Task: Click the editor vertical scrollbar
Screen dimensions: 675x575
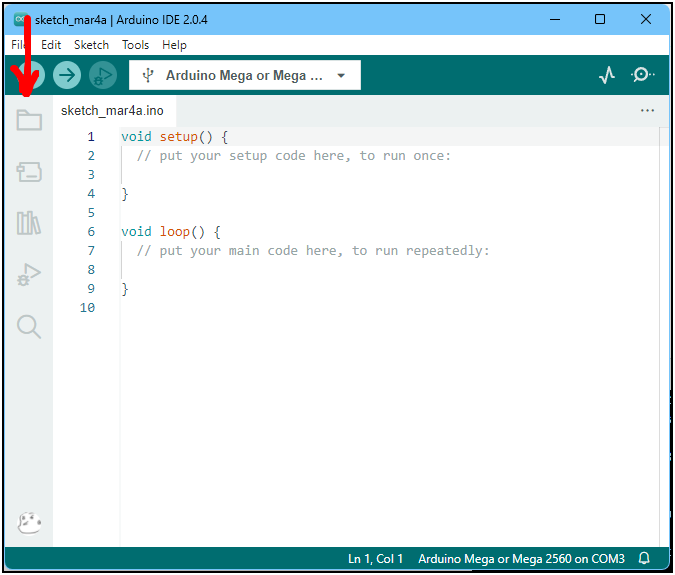Action: [664, 336]
